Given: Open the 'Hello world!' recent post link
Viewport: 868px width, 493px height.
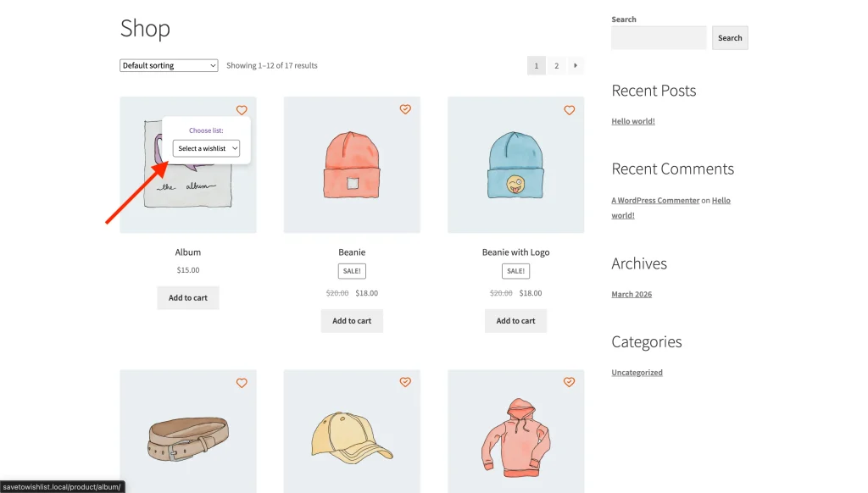Looking at the screenshot, I should coord(633,121).
